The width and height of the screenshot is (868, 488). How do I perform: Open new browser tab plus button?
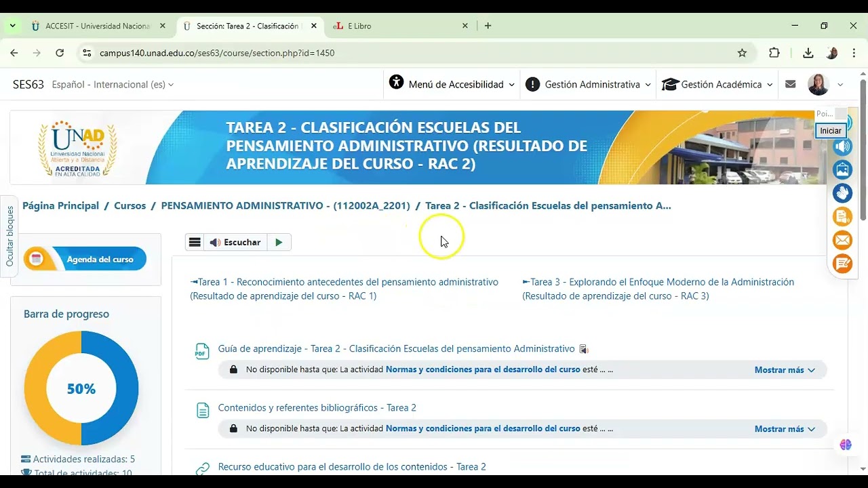coord(488,26)
